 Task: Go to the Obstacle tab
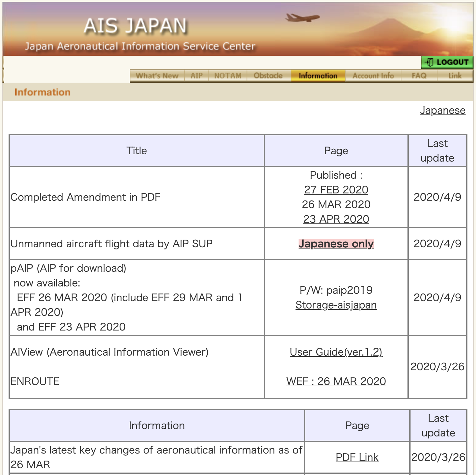268,76
